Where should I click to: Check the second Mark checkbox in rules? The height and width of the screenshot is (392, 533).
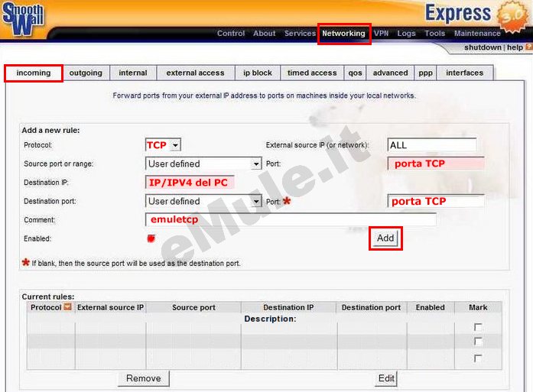[478, 342]
